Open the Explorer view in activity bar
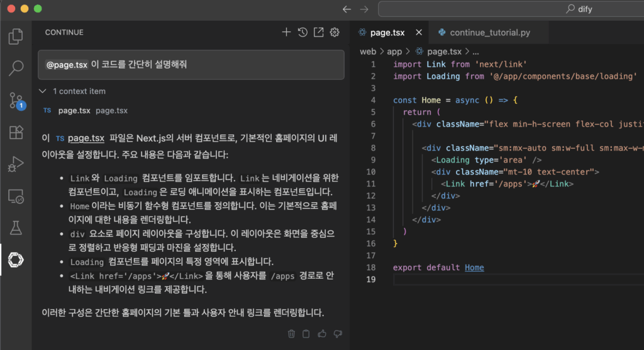The height and width of the screenshot is (350, 644). (x=16, y=37)
